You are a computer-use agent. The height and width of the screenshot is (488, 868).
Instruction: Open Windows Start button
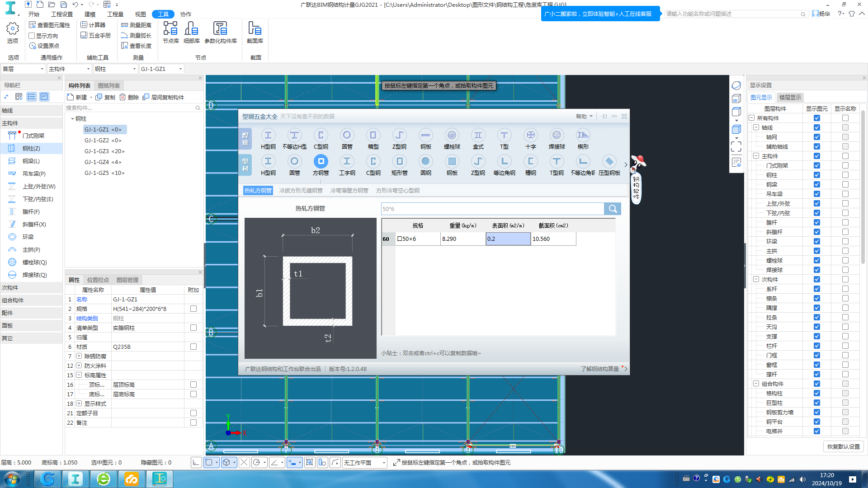[x=12, y=479]
